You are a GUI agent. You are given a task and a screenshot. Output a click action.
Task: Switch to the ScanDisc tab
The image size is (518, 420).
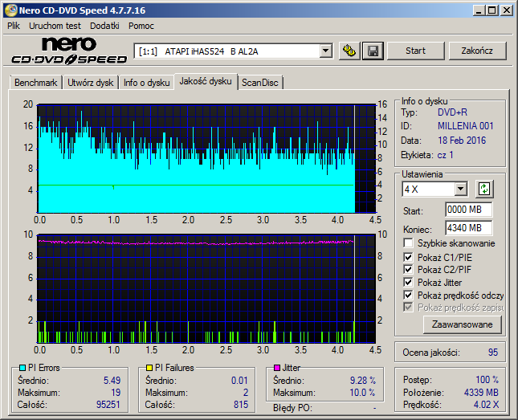[x=260, y=83]
